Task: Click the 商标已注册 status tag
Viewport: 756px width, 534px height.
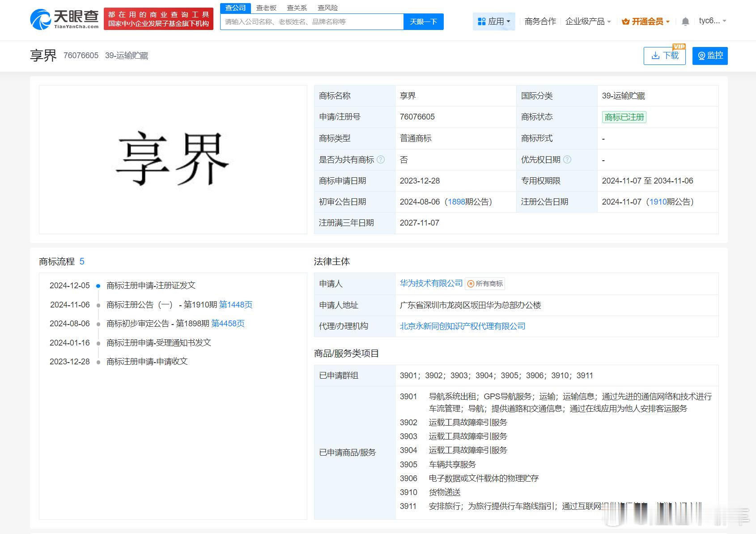Action: point(624,117)
